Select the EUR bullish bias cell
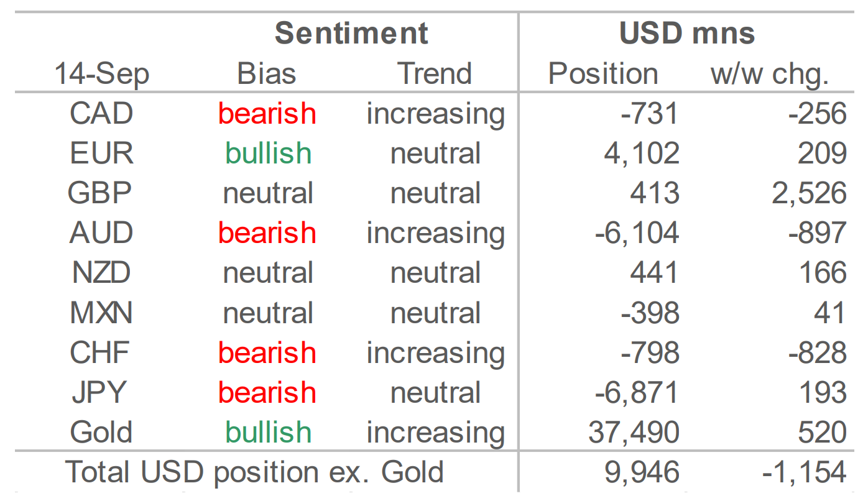 pos(268,154)
